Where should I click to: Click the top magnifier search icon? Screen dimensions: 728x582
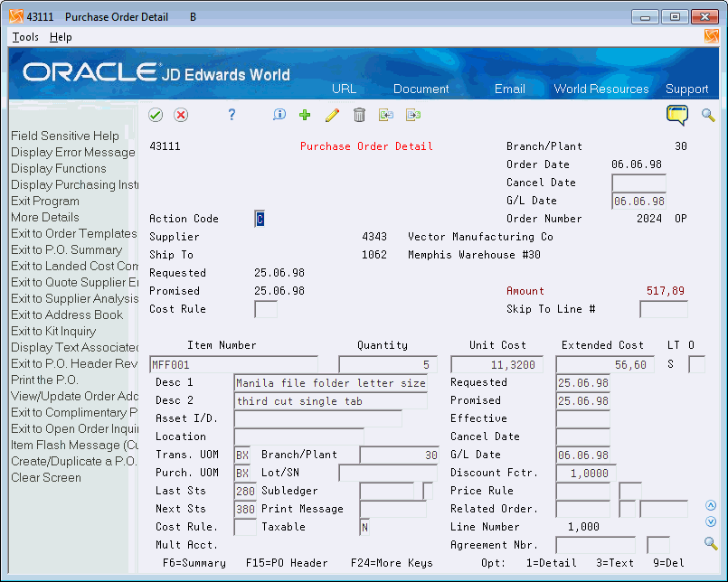[708, 115]
